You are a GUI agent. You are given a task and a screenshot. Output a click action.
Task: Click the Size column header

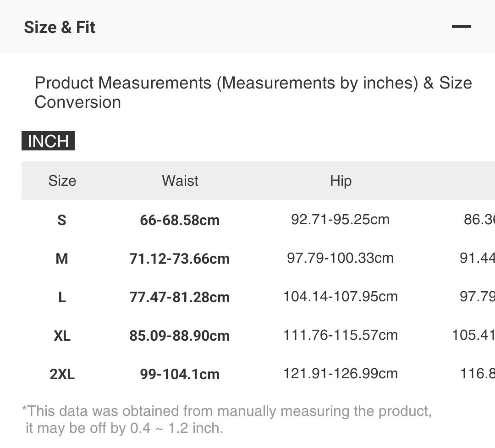(x=62, y=181)
